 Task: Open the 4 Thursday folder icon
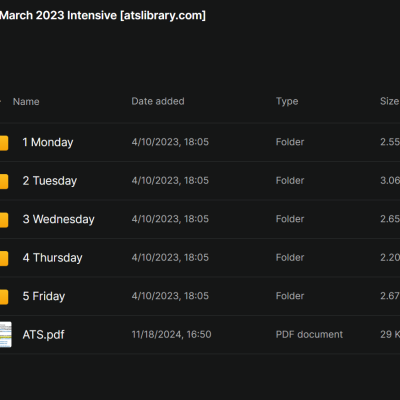(x=4, y=258)
